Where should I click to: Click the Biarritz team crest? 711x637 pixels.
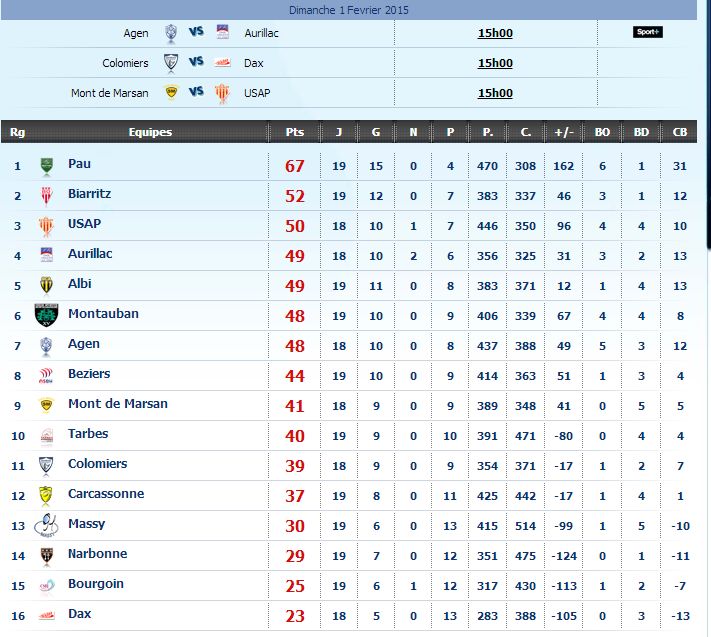pos(46,195)
